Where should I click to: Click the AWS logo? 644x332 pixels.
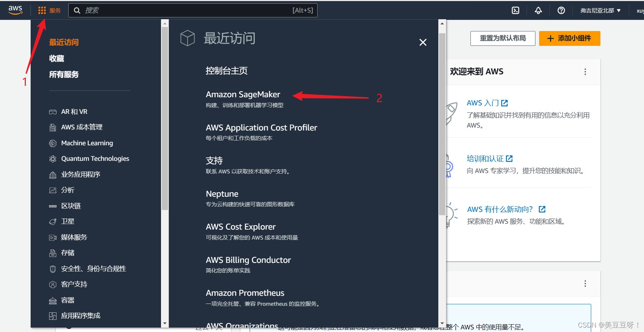click(x=16, y=10)
